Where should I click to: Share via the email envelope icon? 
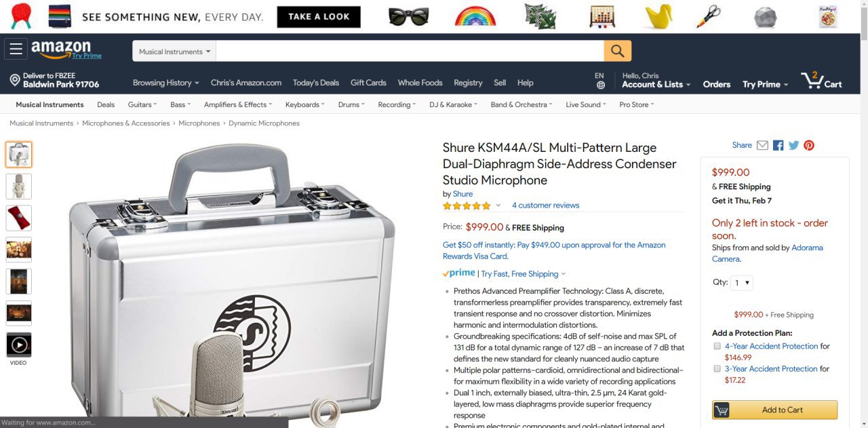[762, 145]
